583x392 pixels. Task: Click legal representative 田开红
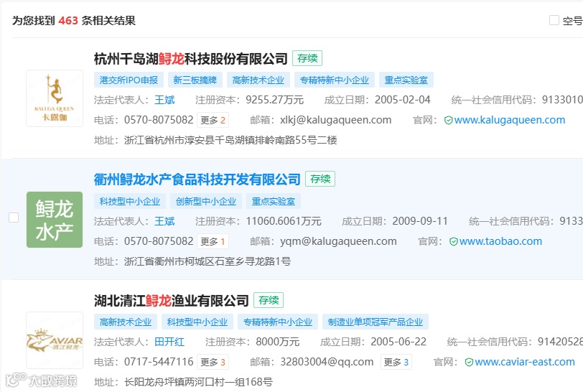[169, 342]
